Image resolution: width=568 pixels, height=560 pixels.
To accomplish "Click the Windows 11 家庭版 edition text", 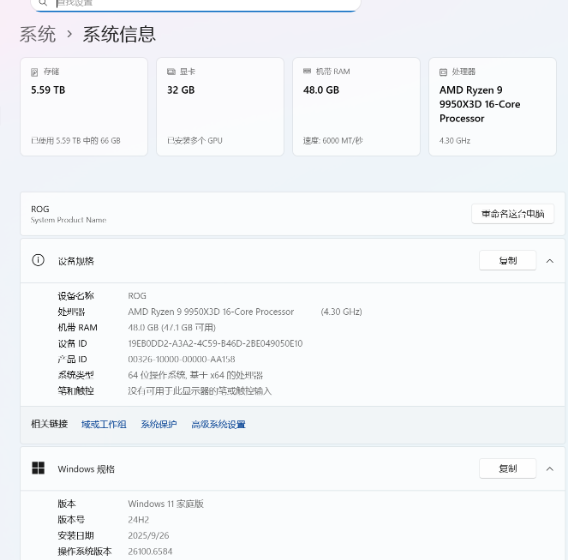I will (166, 504).
